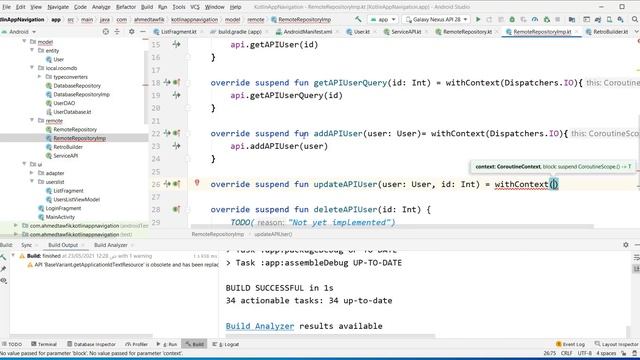
Task: Hide the Project panel with minus icon
Action: click(143, 31)
